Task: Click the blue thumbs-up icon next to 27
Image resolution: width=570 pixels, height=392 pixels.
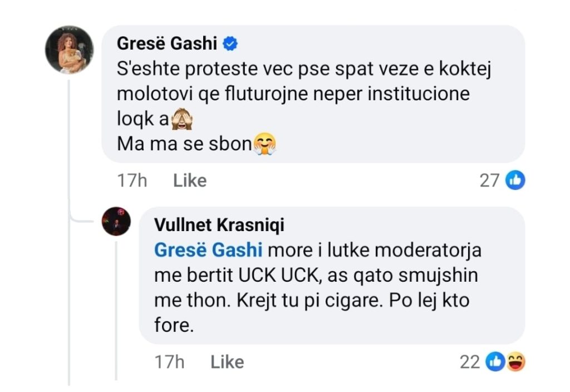Action: click(515, 180)
